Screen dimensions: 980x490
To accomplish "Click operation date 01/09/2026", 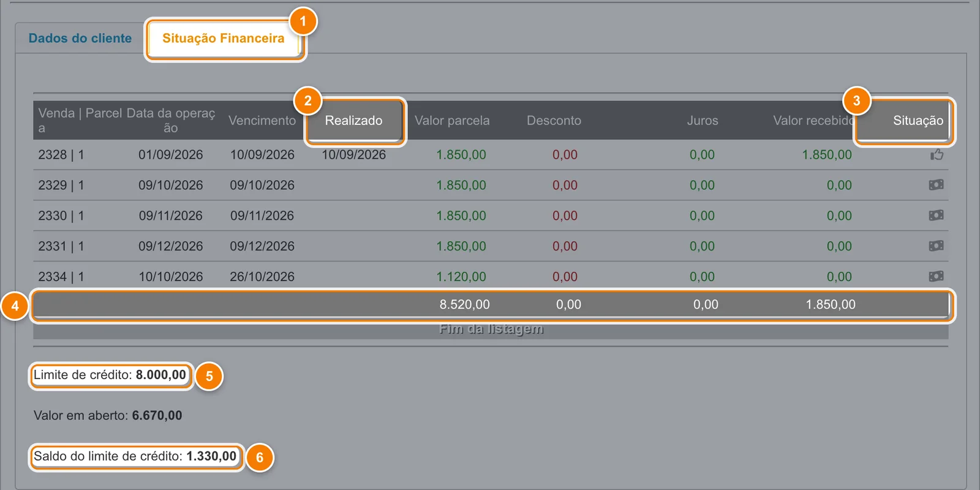I will [171, 155].
